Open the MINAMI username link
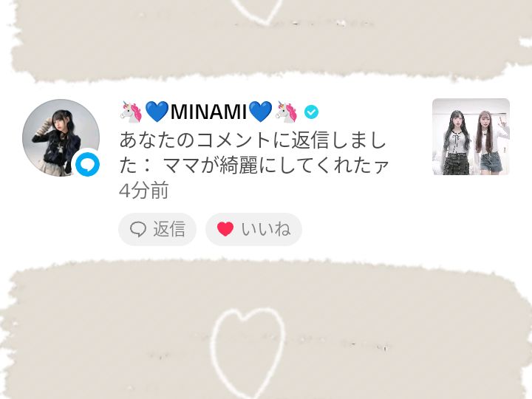The height and width of the screenshot is (399, 532). (208, 112)
